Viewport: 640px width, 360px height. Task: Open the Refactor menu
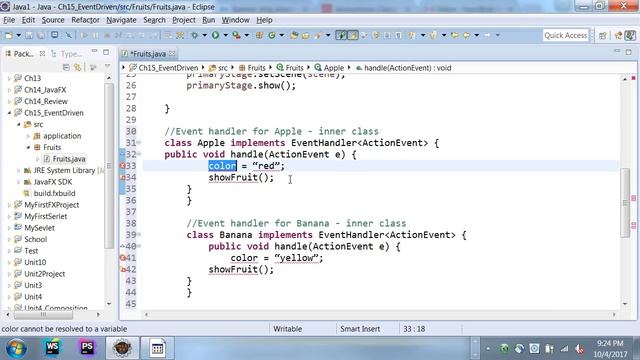(85, 20)
